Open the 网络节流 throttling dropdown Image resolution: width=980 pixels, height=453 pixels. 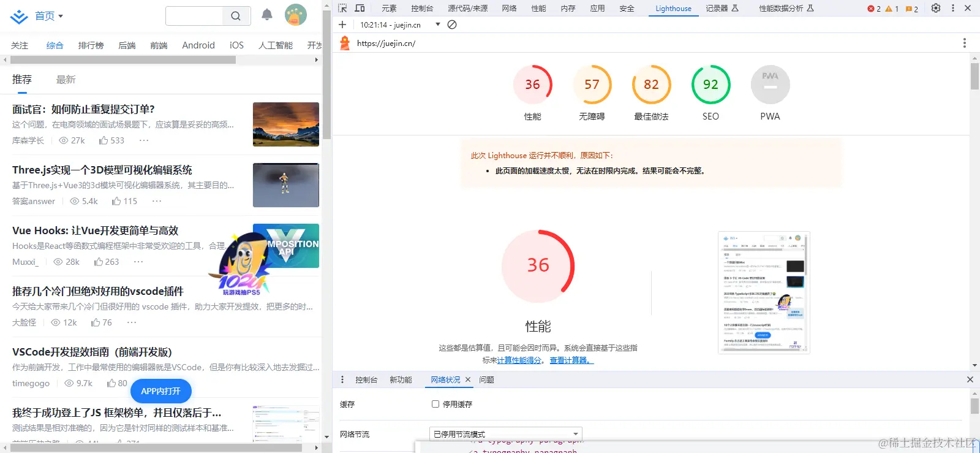coord(506,434)
